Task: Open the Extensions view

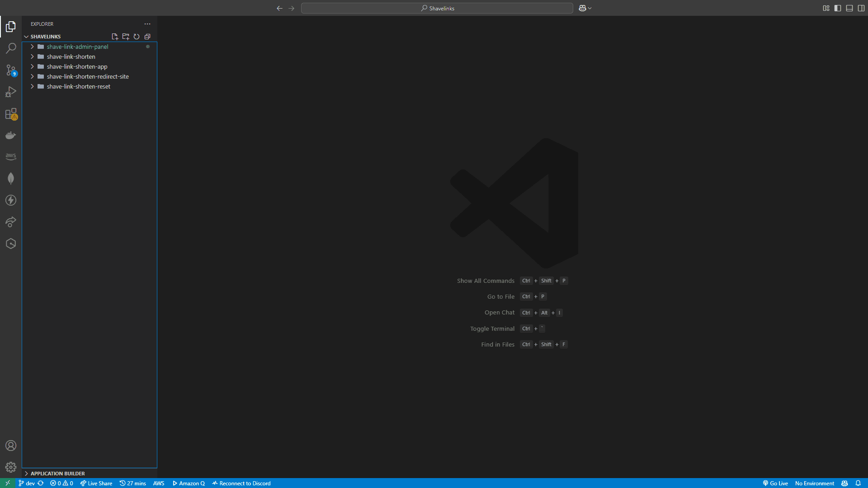Action: point(11,113)
